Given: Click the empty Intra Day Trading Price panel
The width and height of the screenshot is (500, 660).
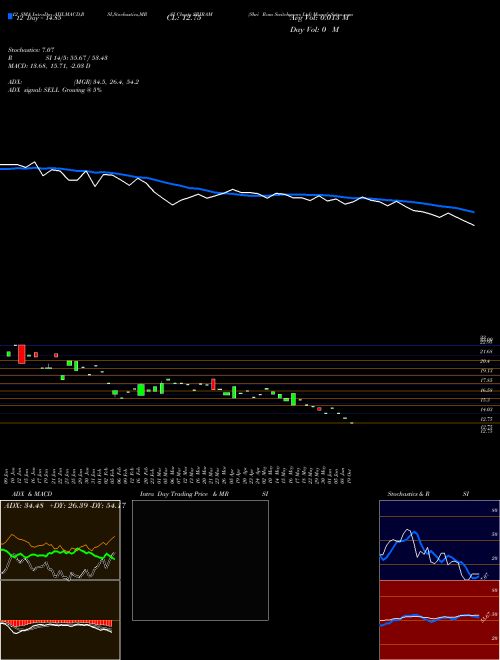Looking at the screenshot, I should pos(200,560).
